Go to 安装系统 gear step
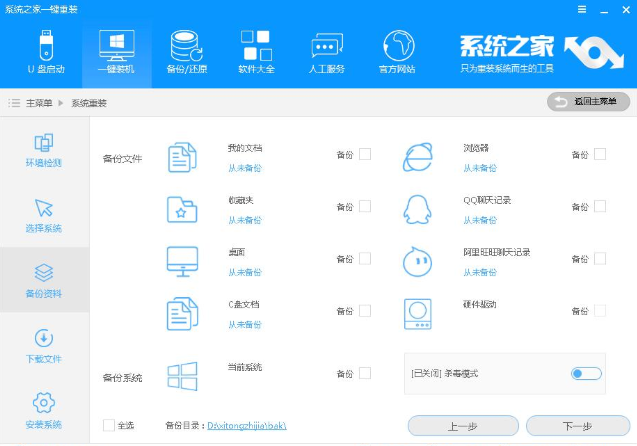Image resolution: width=637 pixels, height=446 pixels. 44,410
